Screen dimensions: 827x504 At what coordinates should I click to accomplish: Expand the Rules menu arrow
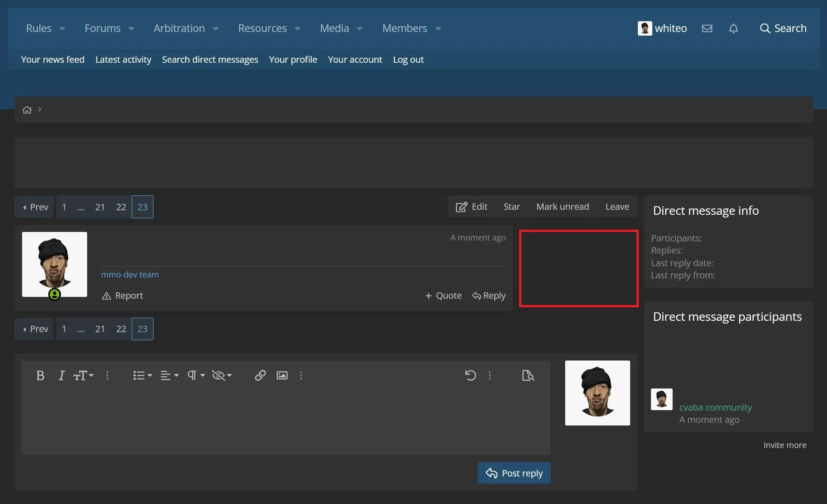click(x=62, y=29)
